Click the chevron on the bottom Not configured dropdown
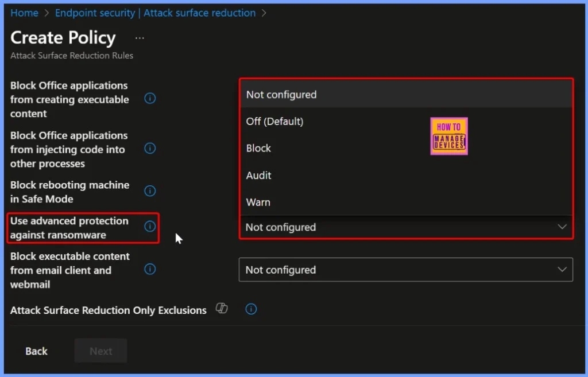The height and width of the screenshot is (377, 588). pyautogui.click(x=562, y=270)
